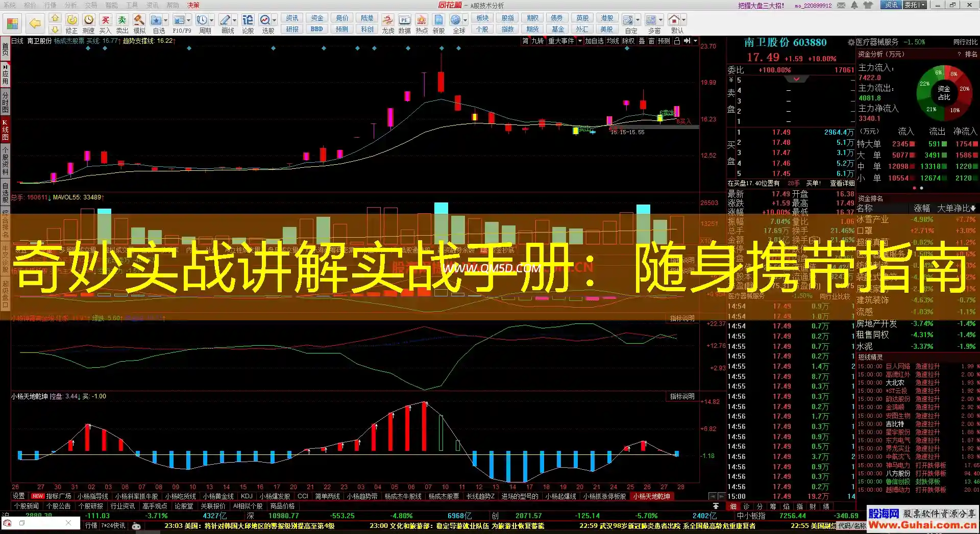Click the chart lock icon
The height and width of the screenshot is (534, 980).
(677, 41)
